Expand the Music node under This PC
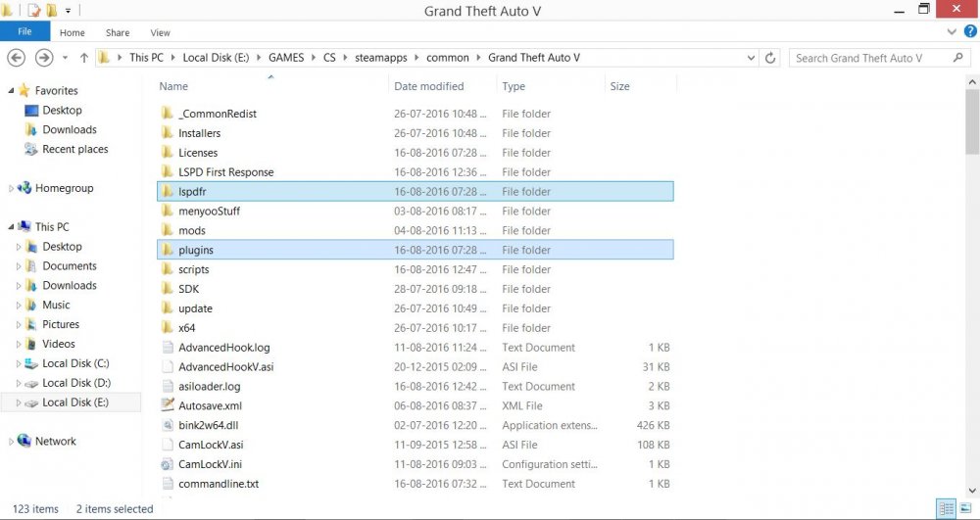The image size is (980, 520). [x=19, y=305]
